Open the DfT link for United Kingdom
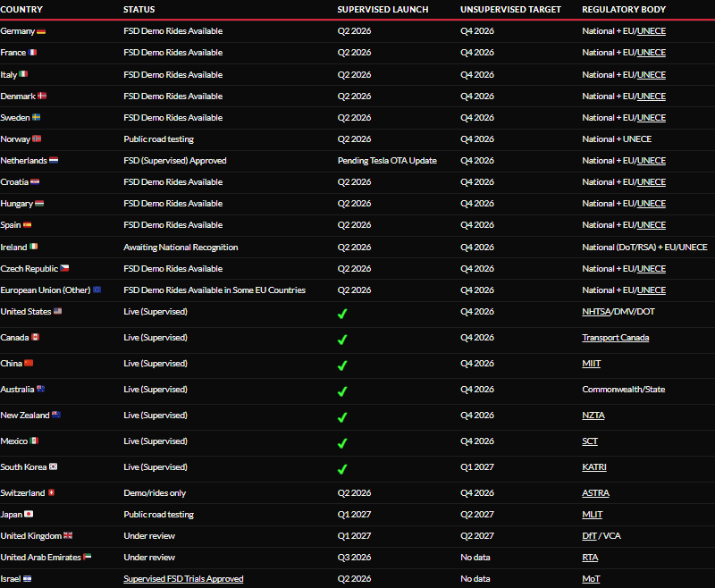715x588 pixels. (x=589, y=535)
